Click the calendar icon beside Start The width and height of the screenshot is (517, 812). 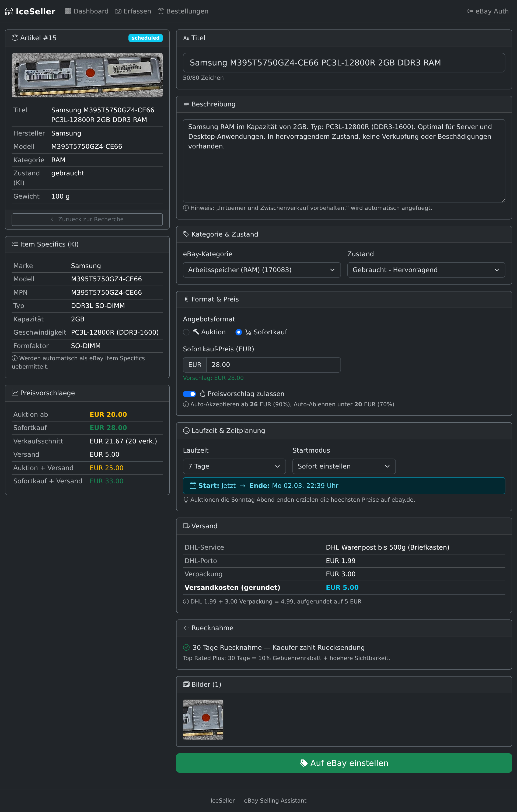click(x=193, y=485)
